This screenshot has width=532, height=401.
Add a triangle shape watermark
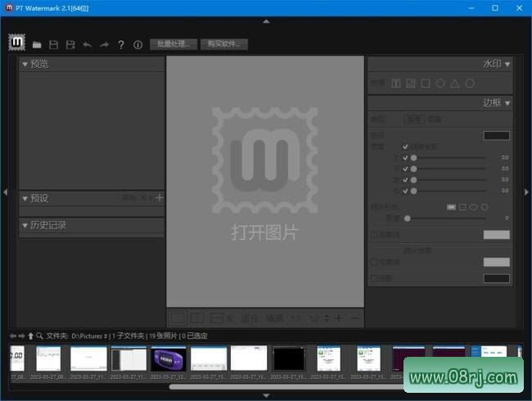[x=455, y=83]
